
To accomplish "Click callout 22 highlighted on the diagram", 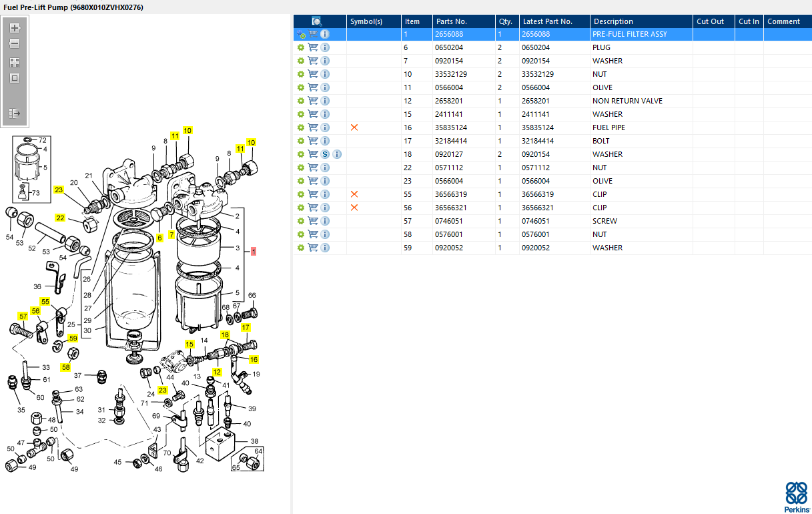I will [x=60, y=218].
